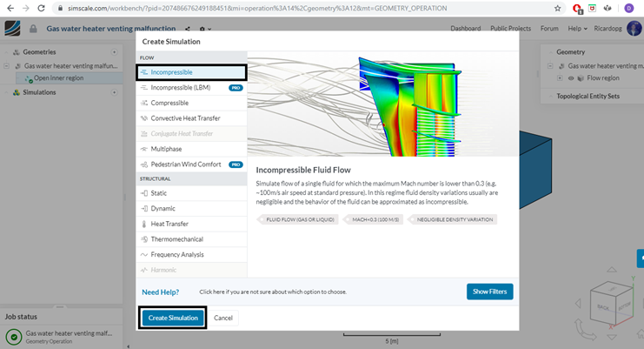The width and height of the screenshot is (644, 349).
Task: Select Convective Heat Transfer analysis
Action: [x=191, y=118]
